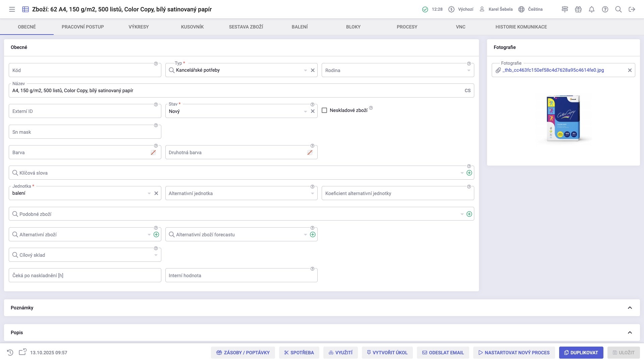Expand the Rodina dropdown

pyautogui.click(x=469, y=70)
